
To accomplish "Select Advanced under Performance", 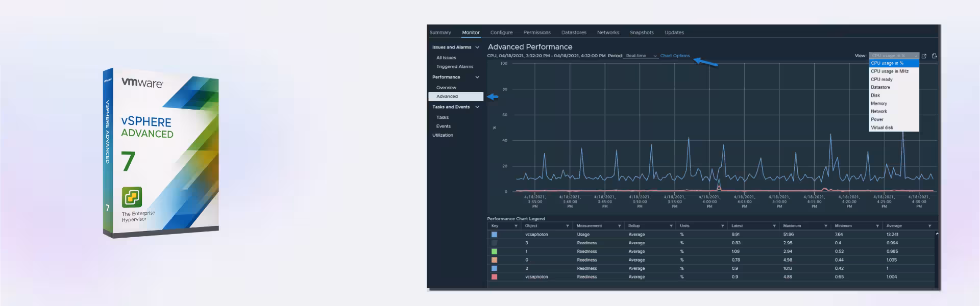I will pyautogui.click(x=456, y=96).
